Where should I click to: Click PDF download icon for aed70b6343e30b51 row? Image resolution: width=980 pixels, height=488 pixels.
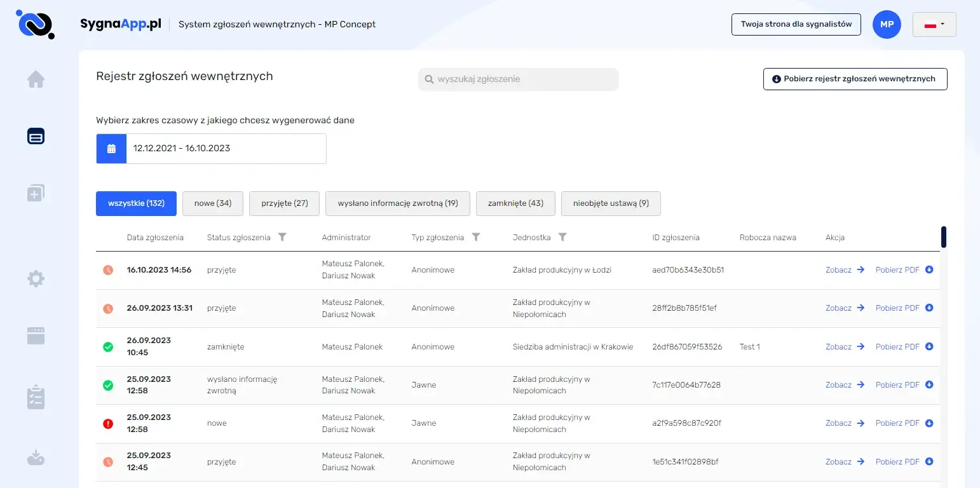[x=929, y=270]
